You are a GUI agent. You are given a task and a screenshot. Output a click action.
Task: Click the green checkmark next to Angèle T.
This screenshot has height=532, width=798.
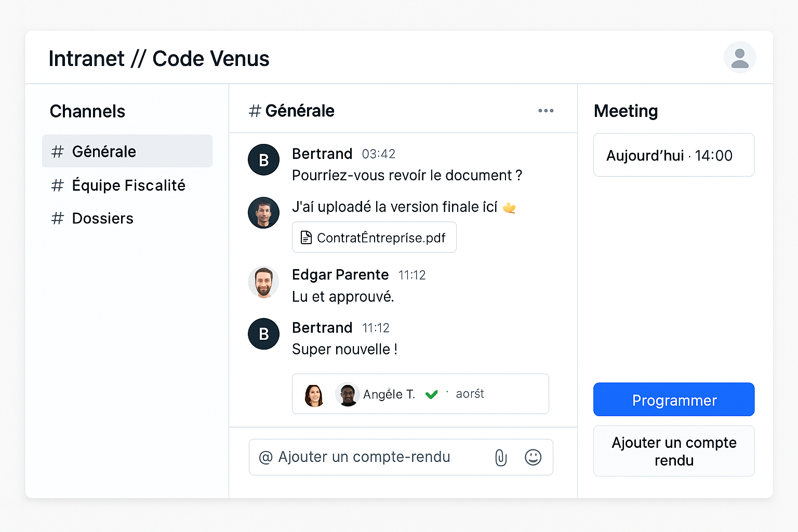pyautogui.click(x=431, y=395)
